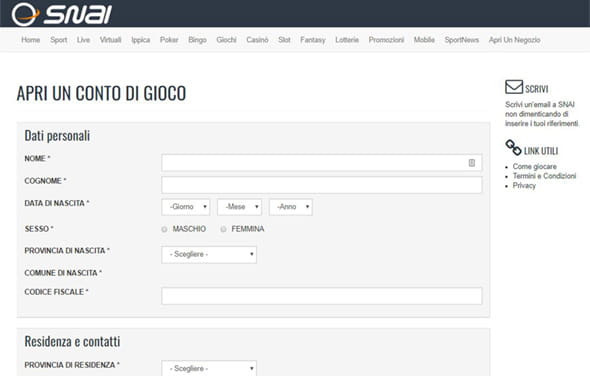Expand Provincia di residenza dropdown

tap(209, 368)
